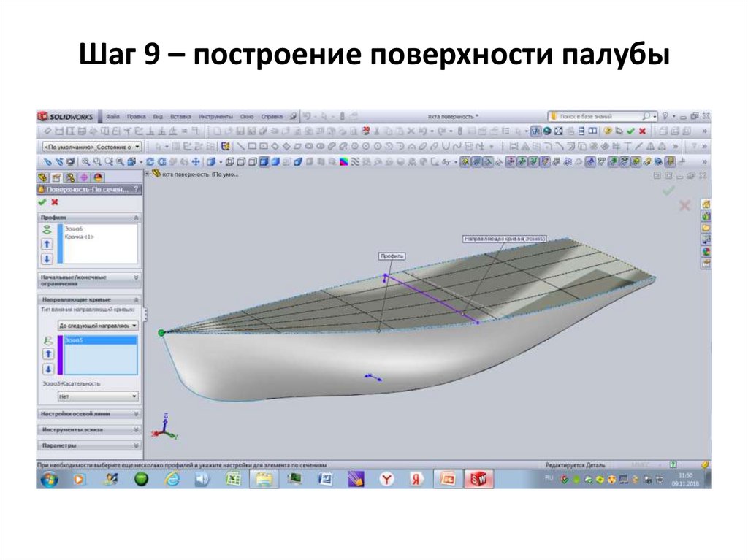
Task: Open Internet Explorer from the taskbar
Action: tap(171, 479)
